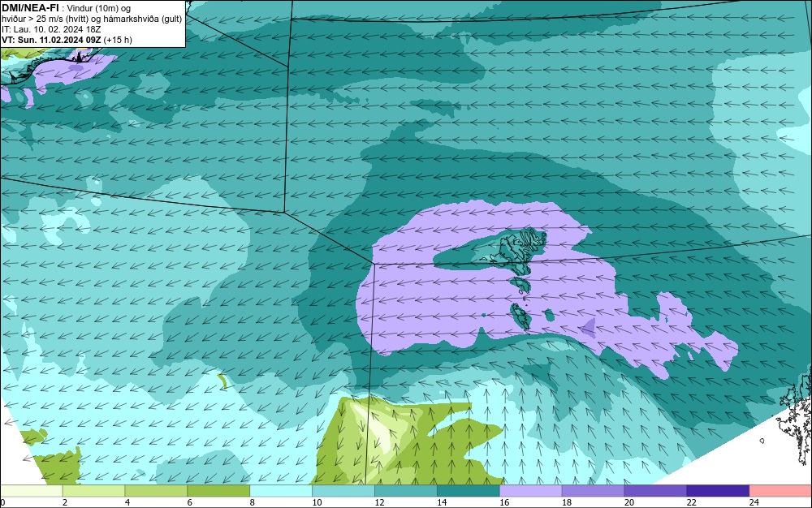Click the pale yellow 0–2 m/s legend swatch

click(x=31, y=491)
